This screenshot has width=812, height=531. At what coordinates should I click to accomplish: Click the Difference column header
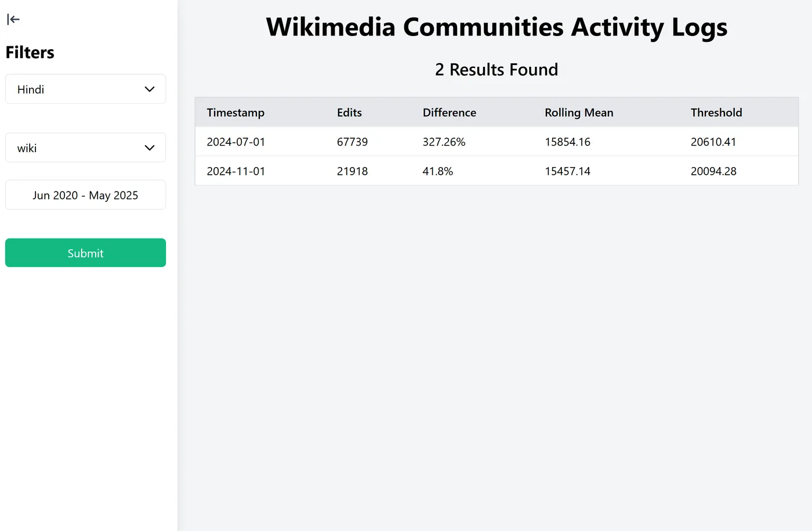pos(449,113)
